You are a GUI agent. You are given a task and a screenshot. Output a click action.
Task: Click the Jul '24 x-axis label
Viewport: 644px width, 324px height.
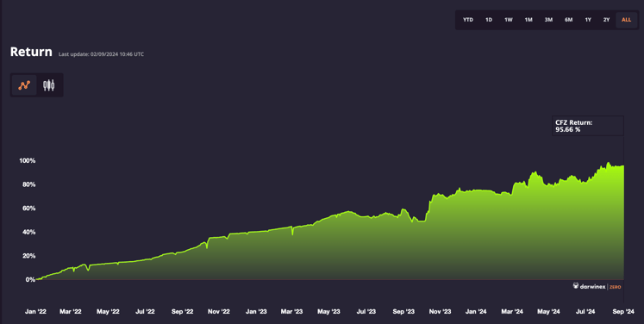click(x=585, y=312)
